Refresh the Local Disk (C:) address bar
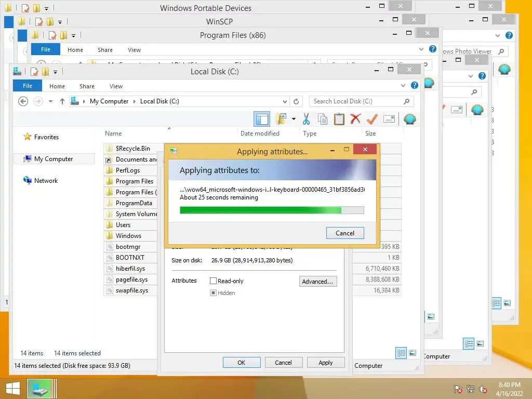 coord(296,101)
